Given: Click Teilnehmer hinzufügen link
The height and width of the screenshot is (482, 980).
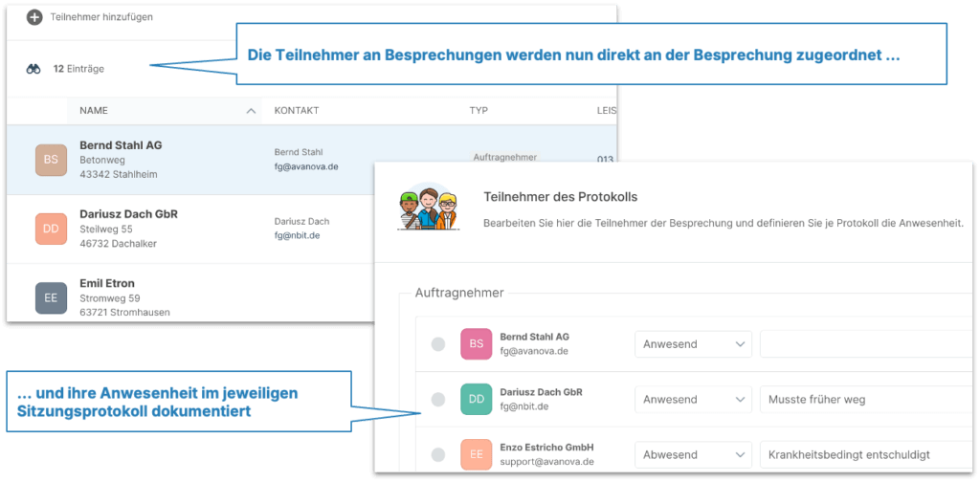Looking at the screenshot, I should (x=101, y=17).
